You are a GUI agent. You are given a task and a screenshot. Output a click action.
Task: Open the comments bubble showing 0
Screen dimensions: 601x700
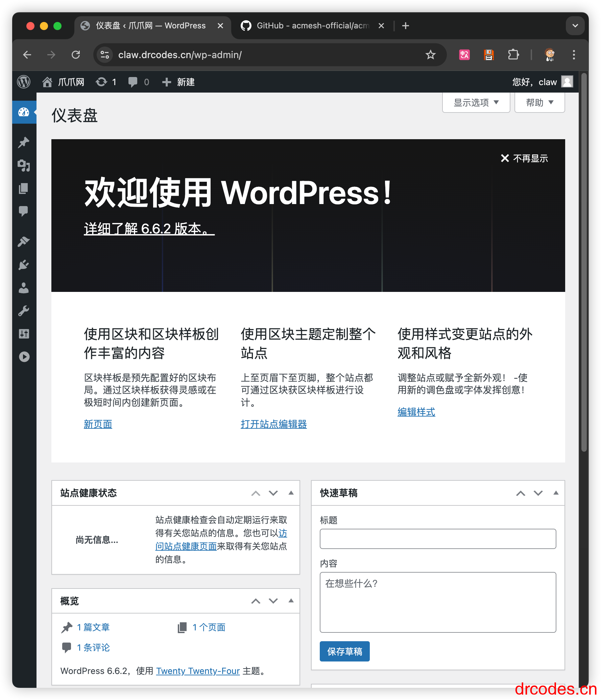139,82
